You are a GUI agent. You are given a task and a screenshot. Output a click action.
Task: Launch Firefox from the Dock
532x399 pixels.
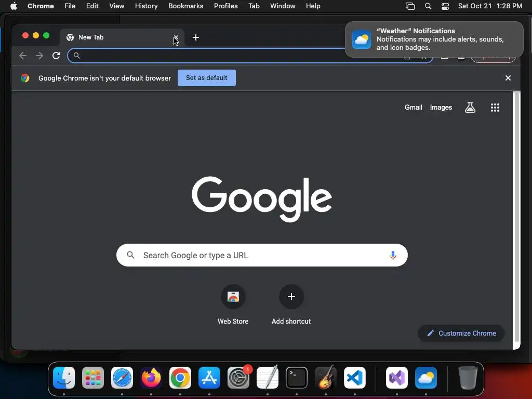pyautogui.click(x=151, y=378)
